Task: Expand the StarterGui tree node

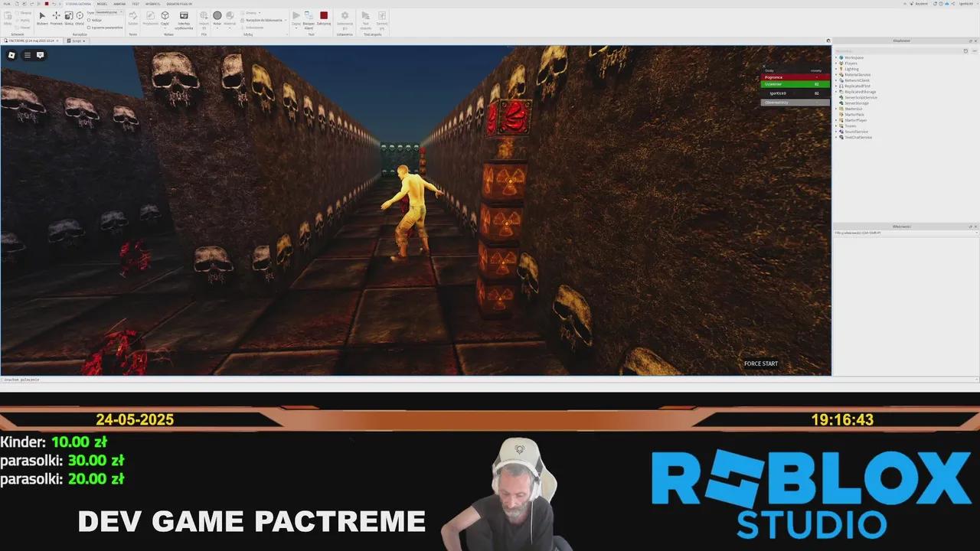Action: (x=836, y=109)
